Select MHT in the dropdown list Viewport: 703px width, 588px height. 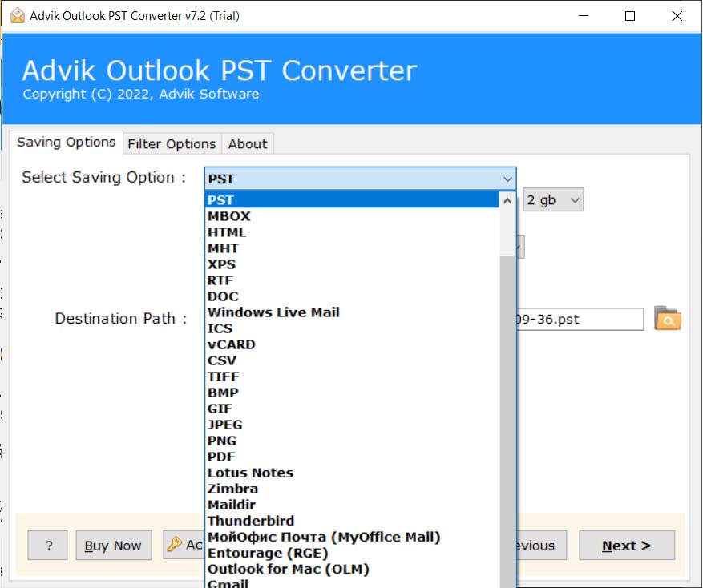[x=352, y=248]
